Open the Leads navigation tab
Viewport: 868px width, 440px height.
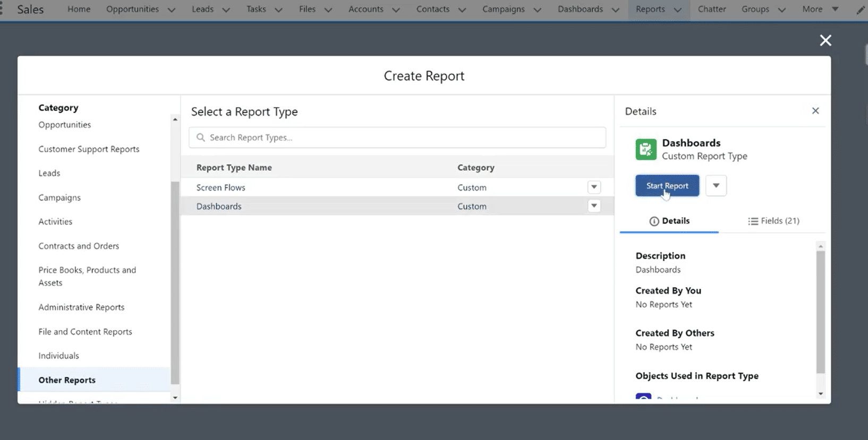tap(202, 9)
